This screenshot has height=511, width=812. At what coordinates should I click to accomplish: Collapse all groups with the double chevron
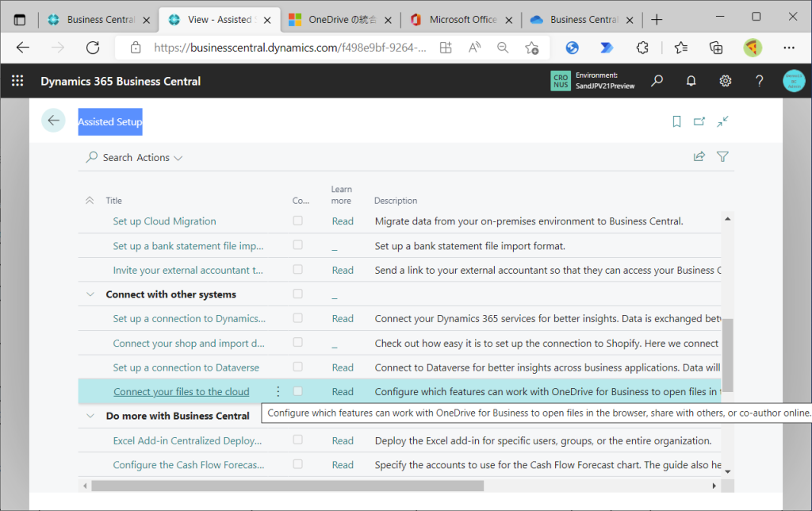click(x=90, y=201)
